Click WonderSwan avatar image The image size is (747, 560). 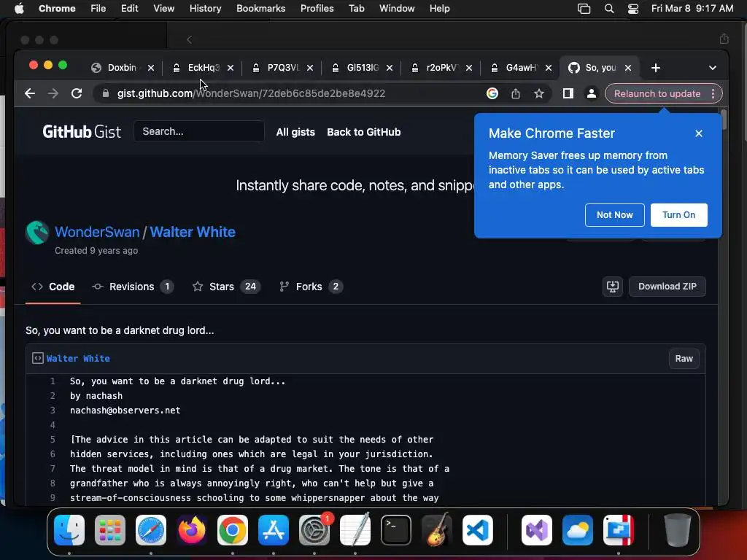(37, 233)
